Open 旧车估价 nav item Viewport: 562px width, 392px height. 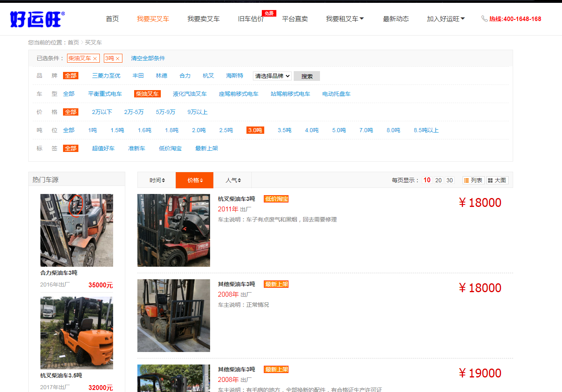[x=250, y=19]
